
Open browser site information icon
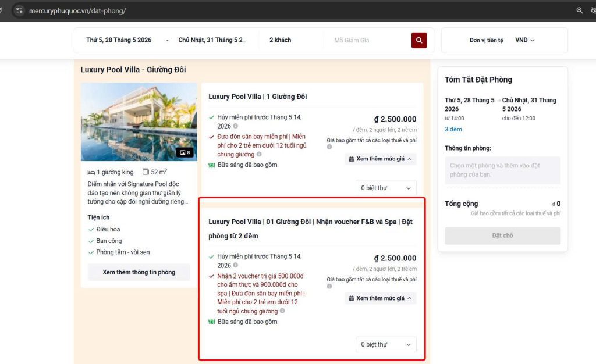19,10
